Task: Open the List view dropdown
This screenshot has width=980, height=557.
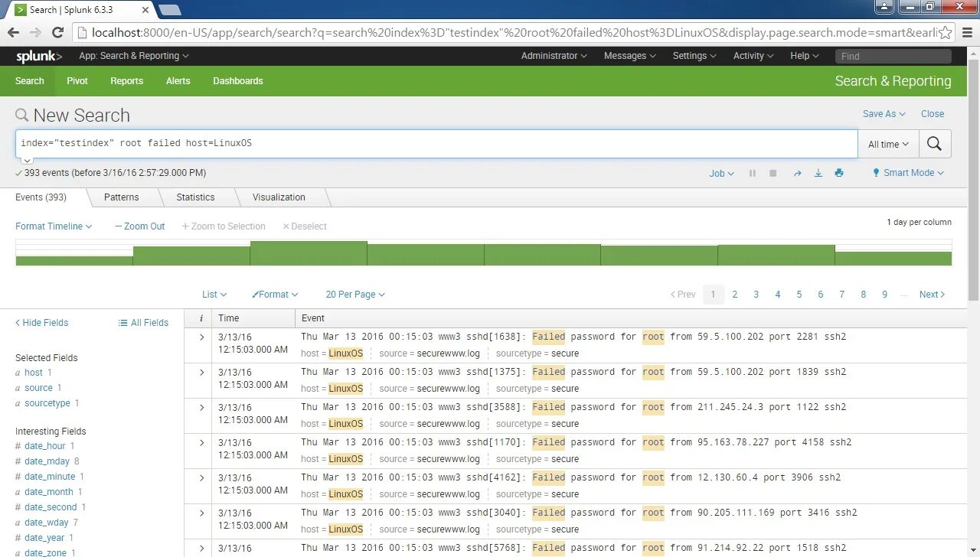Action: click(214, 295)
